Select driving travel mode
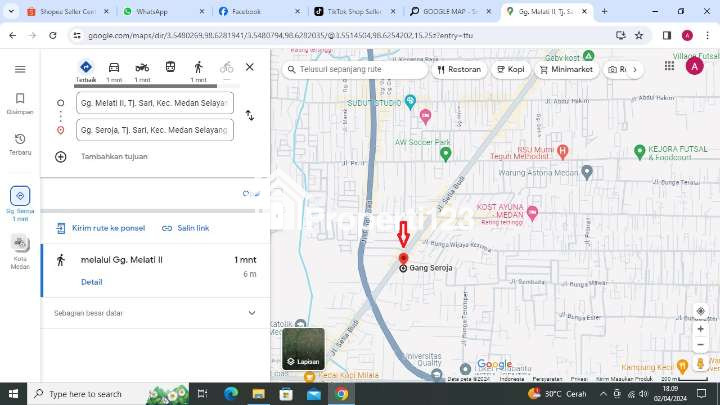720x405 pixels. tap(114, 71)
